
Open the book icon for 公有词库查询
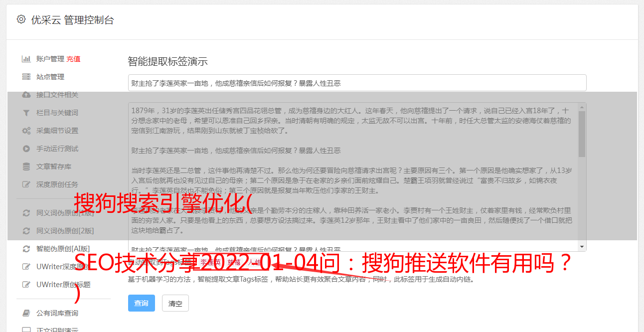point(26,313)
